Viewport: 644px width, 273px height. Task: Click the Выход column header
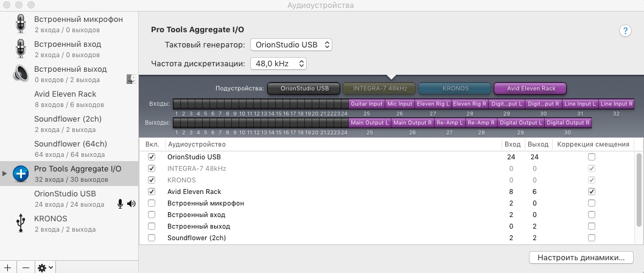coord(538,144)
